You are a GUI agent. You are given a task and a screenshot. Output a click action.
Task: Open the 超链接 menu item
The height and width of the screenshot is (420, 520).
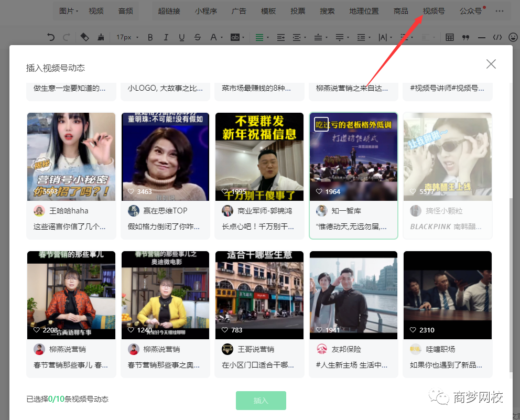169,11
